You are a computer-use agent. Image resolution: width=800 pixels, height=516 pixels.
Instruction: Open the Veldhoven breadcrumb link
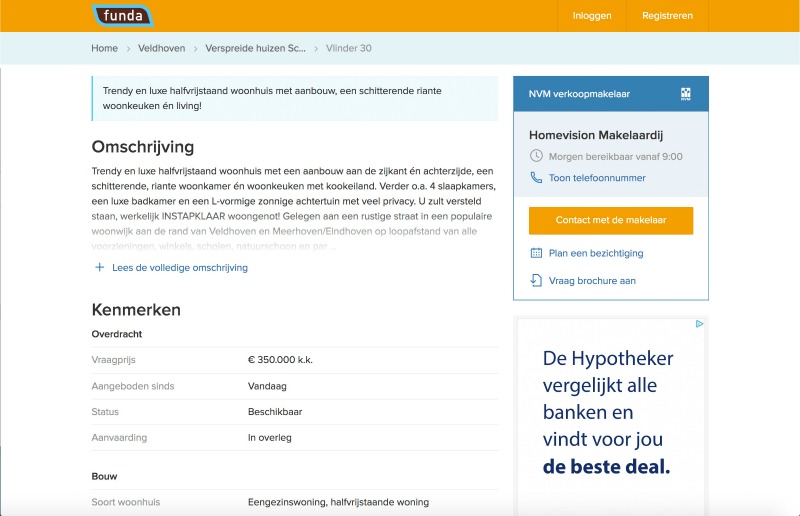(x=162, y=48)
